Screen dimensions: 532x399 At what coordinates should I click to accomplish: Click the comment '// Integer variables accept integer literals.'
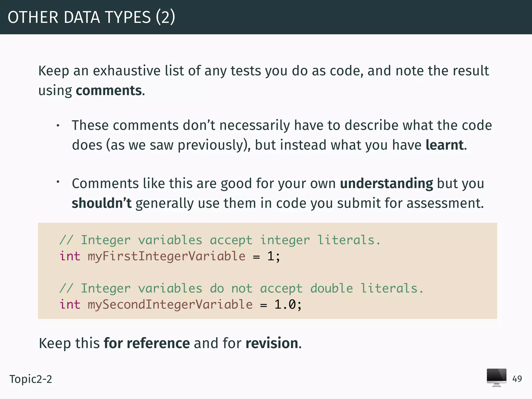tap(220, 240)
